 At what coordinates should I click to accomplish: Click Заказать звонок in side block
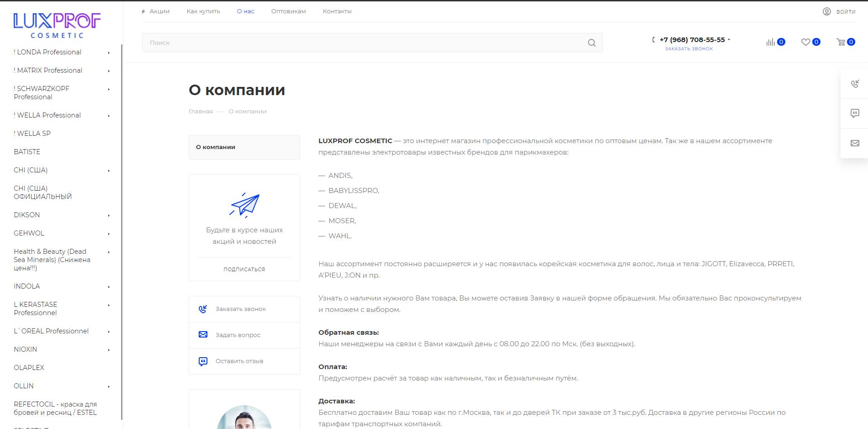(241, 309)
